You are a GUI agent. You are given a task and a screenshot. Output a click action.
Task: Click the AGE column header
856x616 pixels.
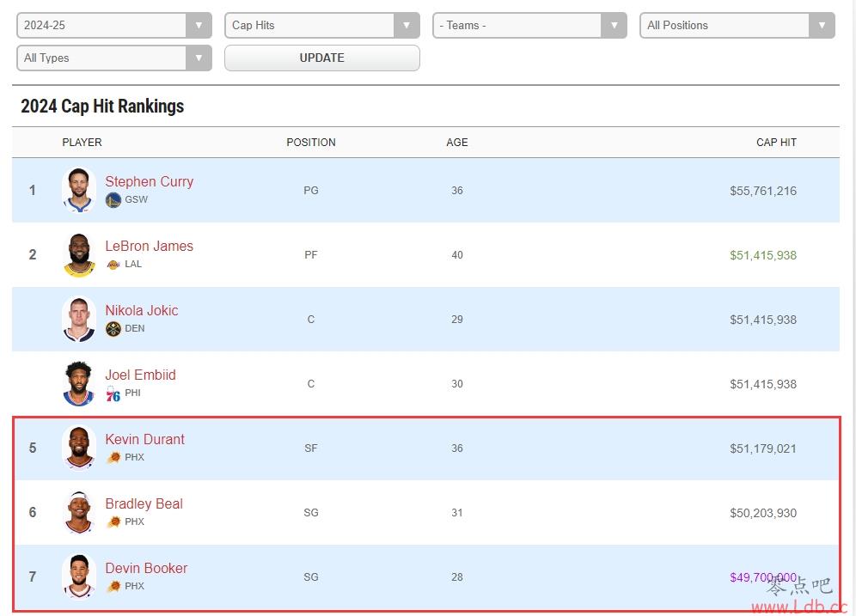457,143
